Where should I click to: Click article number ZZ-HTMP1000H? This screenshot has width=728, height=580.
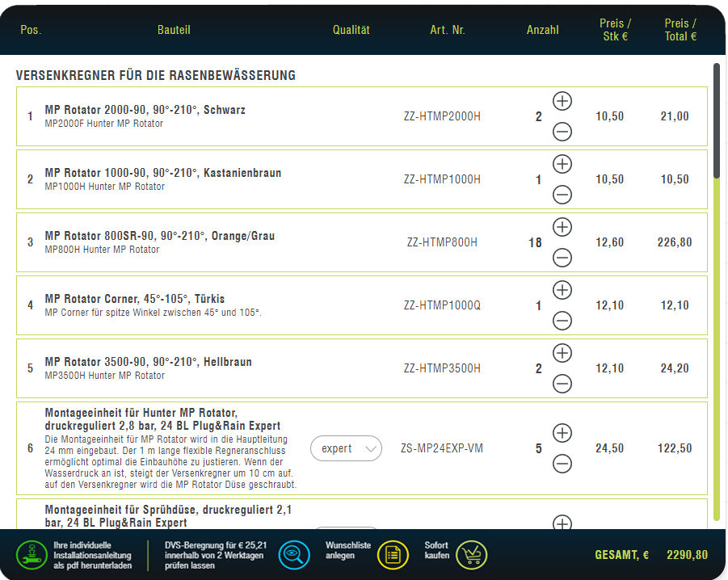(442, 179)
